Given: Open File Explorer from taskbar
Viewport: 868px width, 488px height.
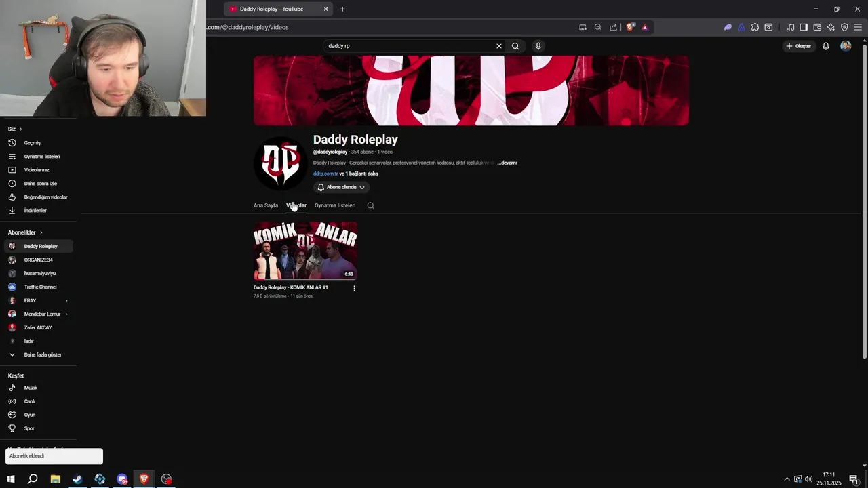Looking at the screenshot, I should pos(56,479).
